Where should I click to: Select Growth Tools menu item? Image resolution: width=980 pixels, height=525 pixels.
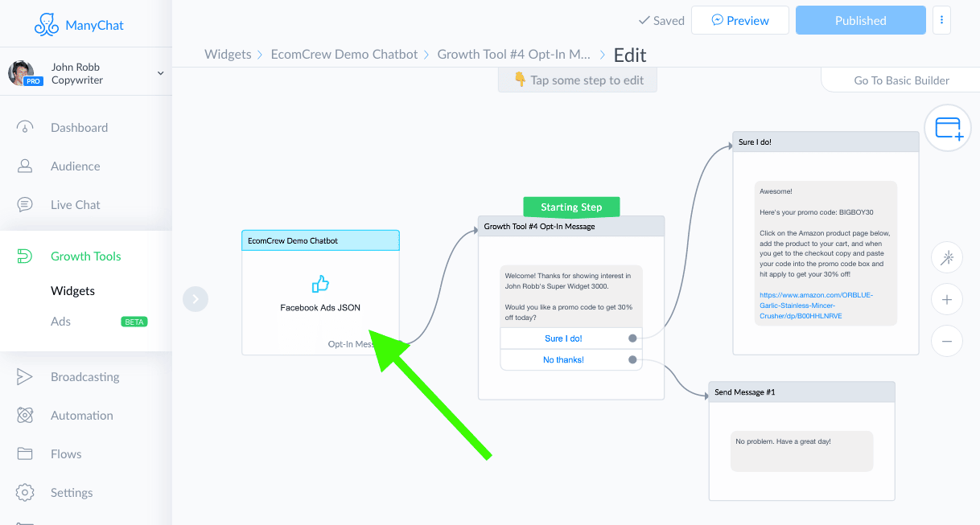pos(86,256)
